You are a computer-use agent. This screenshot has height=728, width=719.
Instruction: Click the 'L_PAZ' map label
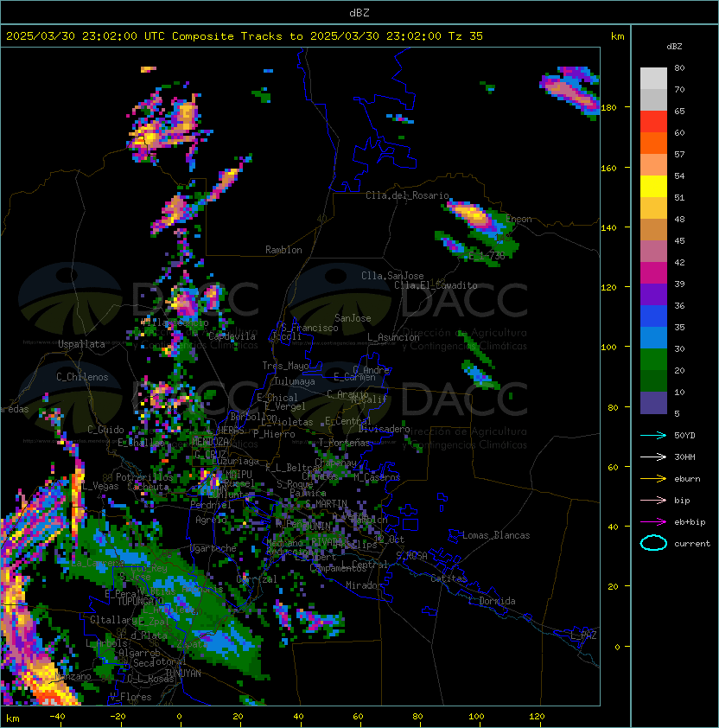pyautogui.click(x=583, y=635)
